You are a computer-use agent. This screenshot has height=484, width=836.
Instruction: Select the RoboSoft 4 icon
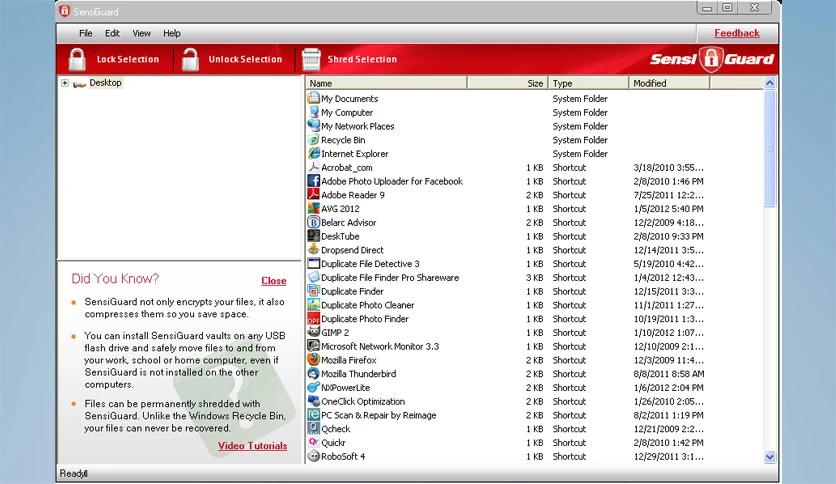click(x=314, y=456)
